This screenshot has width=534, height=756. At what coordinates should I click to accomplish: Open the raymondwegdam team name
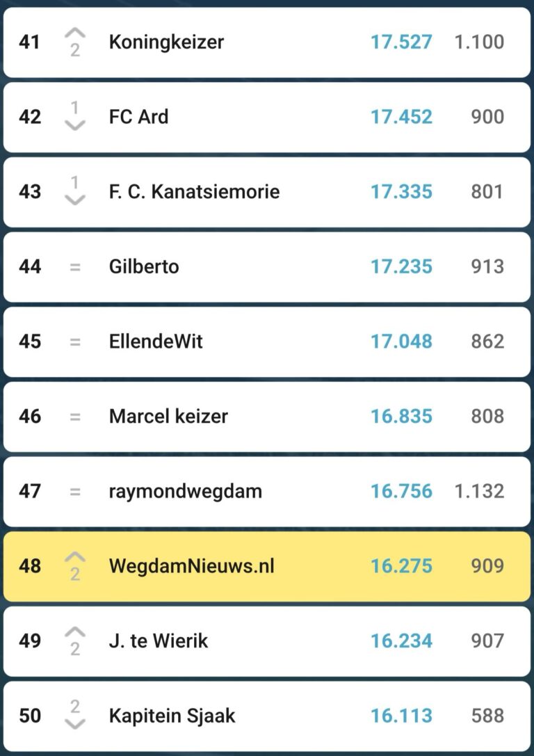[x=185, y=491]
